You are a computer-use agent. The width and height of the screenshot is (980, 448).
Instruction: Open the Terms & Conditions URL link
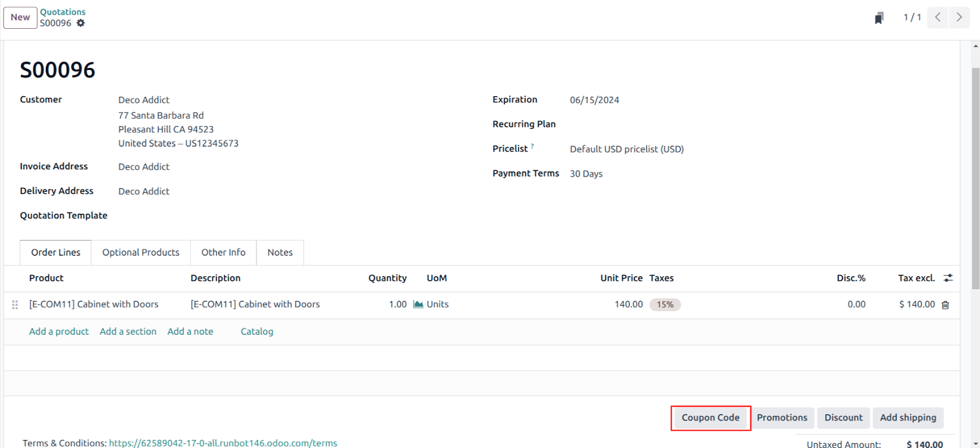click(x=223, y=442)
